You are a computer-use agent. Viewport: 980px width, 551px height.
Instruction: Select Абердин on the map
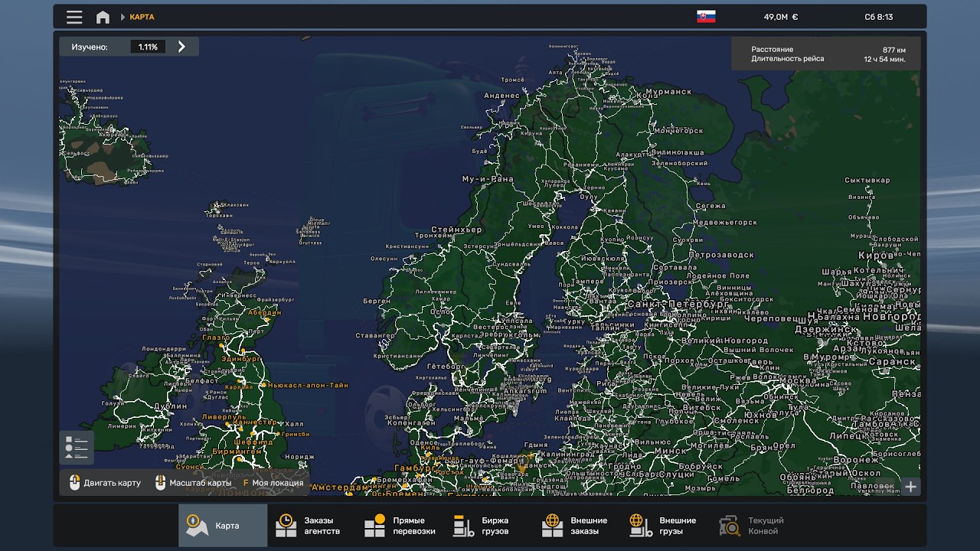264,313
